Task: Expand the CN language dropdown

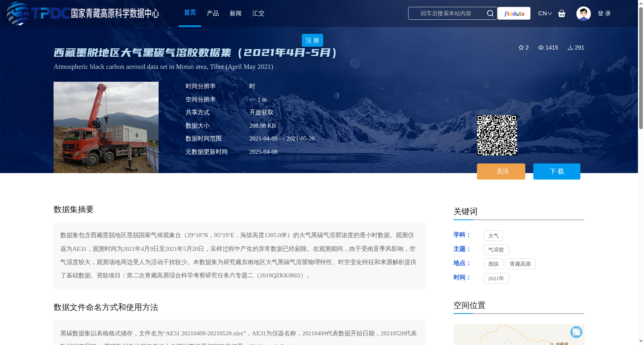Action: 545,13
